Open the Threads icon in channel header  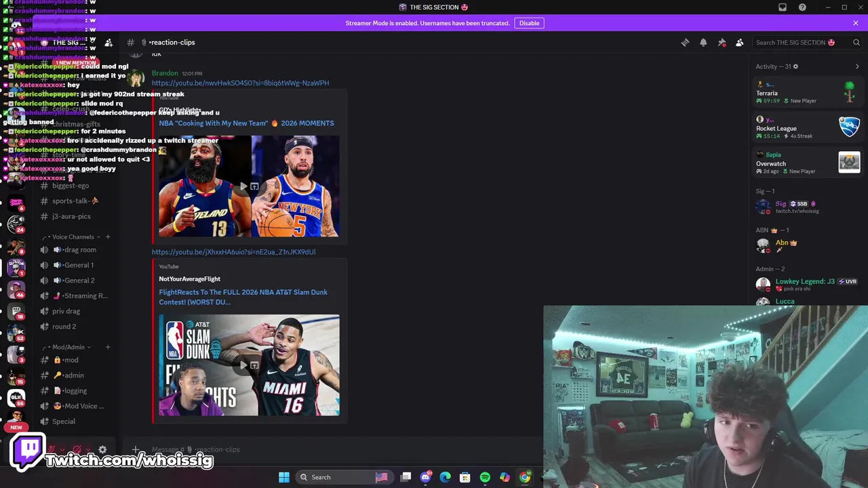point(685,42)
